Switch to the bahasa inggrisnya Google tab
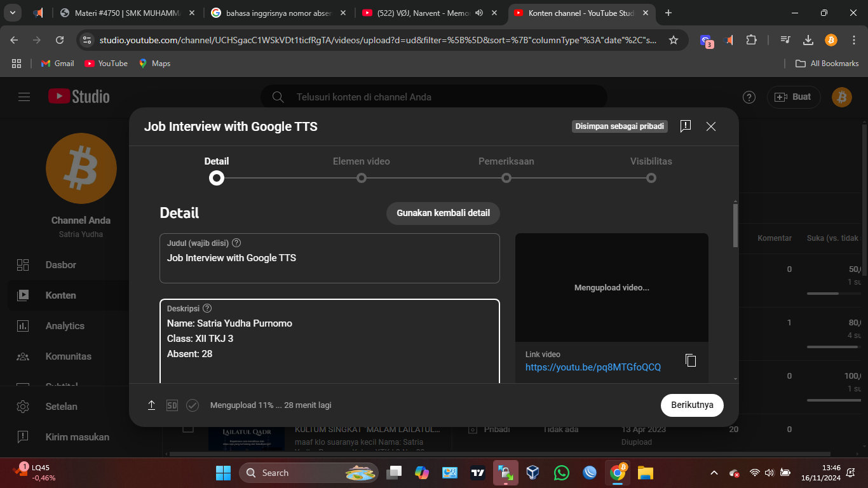Image resolution: width=868 pixels, height=488 pixels. 280,13
